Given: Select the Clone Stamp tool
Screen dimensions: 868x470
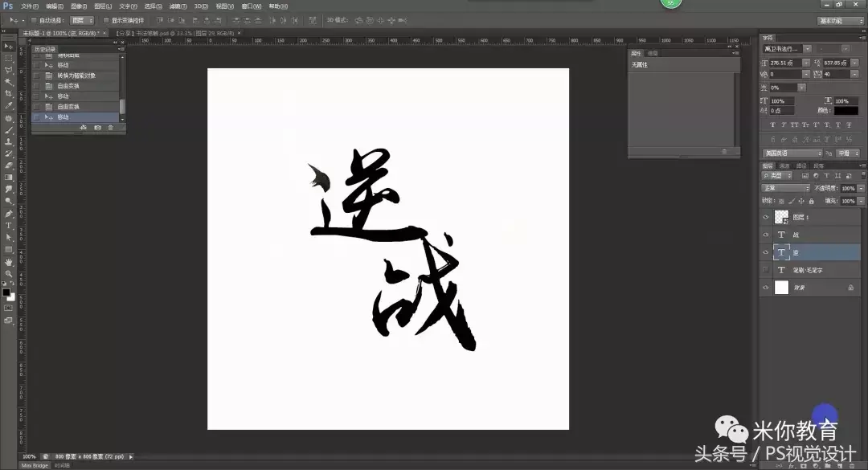Looking at the screenshot, I should 8,141.
